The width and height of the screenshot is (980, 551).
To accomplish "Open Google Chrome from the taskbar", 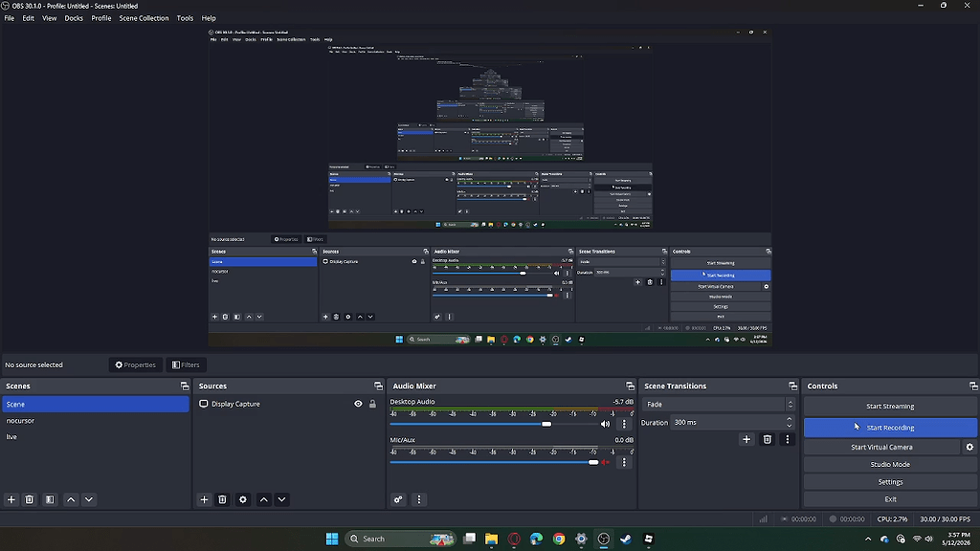I will [559, 539].
